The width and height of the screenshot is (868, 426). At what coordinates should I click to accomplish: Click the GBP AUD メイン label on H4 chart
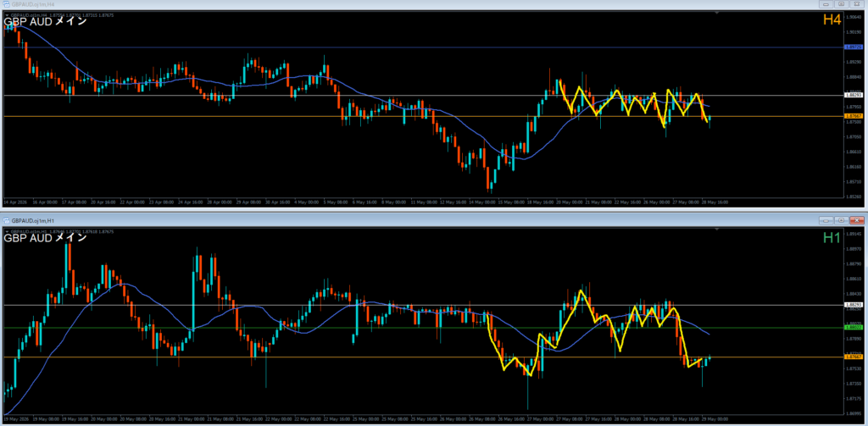(x=46, y=22)
